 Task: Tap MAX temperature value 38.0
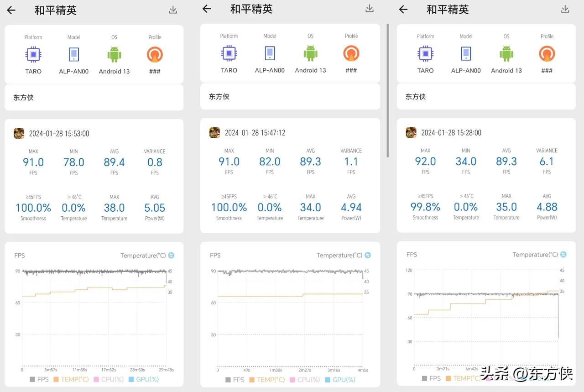(114, 208)
